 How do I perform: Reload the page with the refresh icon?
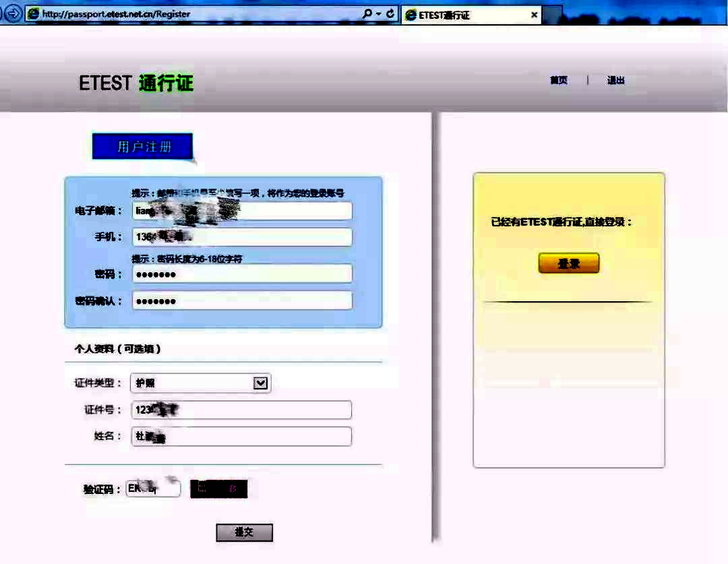tap(390, 13)
